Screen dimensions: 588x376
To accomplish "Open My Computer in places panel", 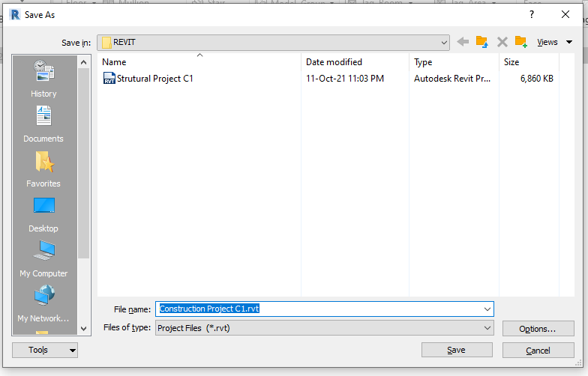I will coord(43,259).
